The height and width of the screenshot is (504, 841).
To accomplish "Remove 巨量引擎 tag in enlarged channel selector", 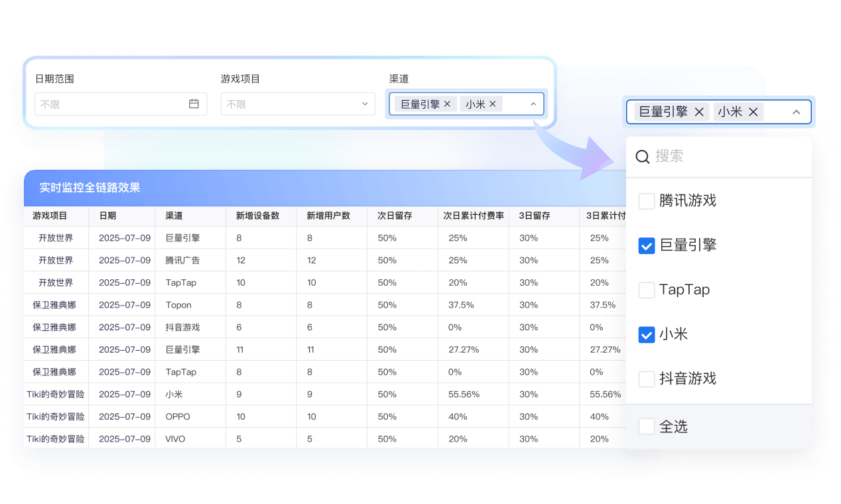I will (x=699, y=112).
